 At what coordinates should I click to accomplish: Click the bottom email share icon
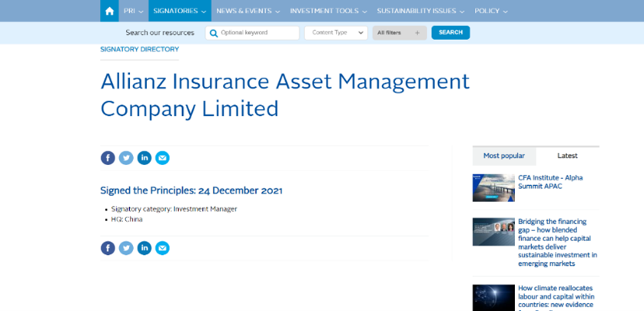[162, 248]
